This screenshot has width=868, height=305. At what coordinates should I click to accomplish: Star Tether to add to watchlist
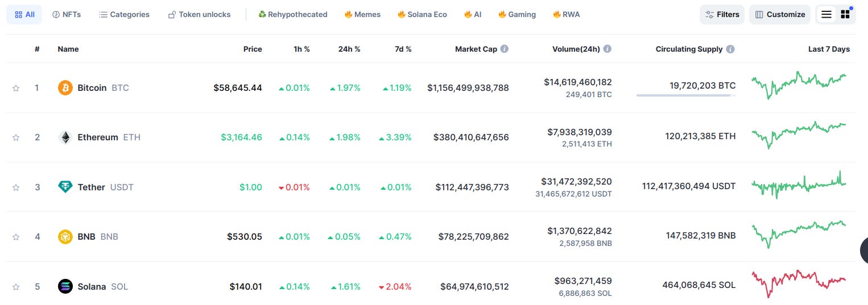tap(16, 187)
